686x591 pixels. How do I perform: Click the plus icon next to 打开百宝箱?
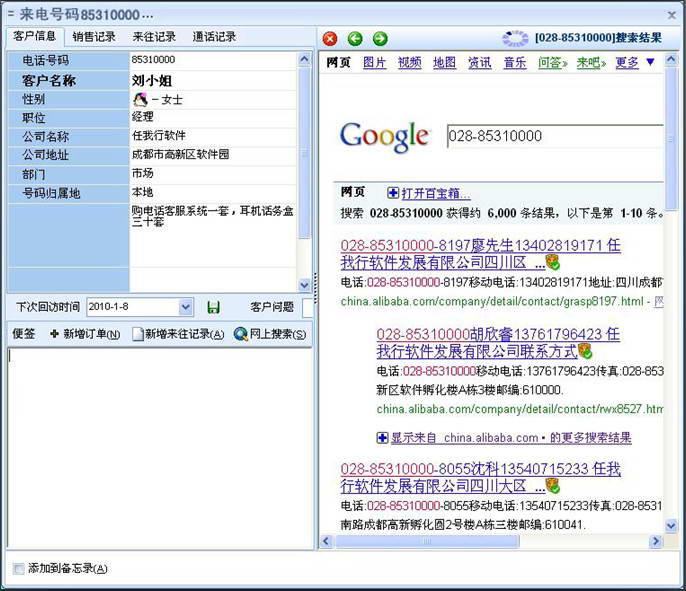click(x=393, y=192)
